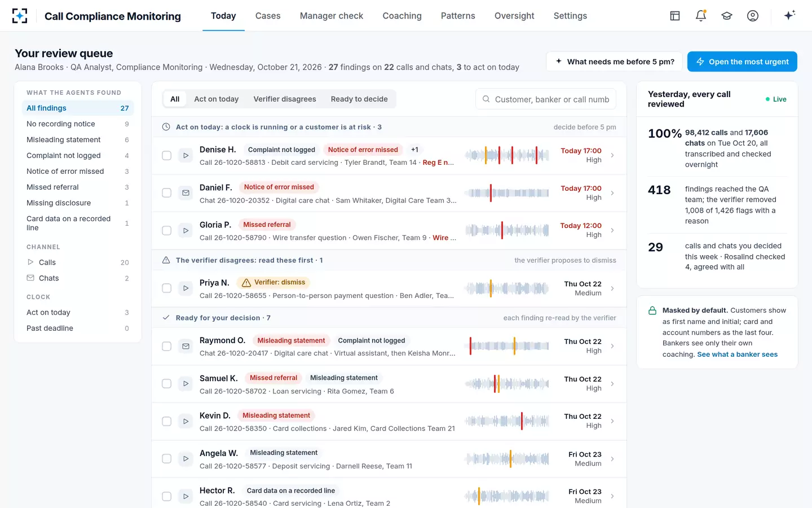This screenshot has height=508, width=812.
Task: Play Angela W. call recording
Action: coord(186,459)
